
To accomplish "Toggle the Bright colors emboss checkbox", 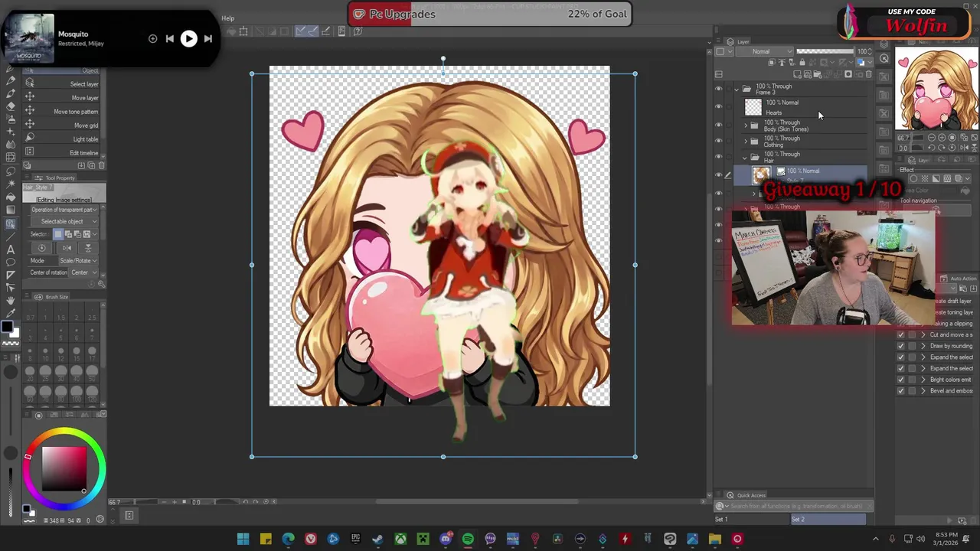I will pyautogui.click(x=900, y=380).
